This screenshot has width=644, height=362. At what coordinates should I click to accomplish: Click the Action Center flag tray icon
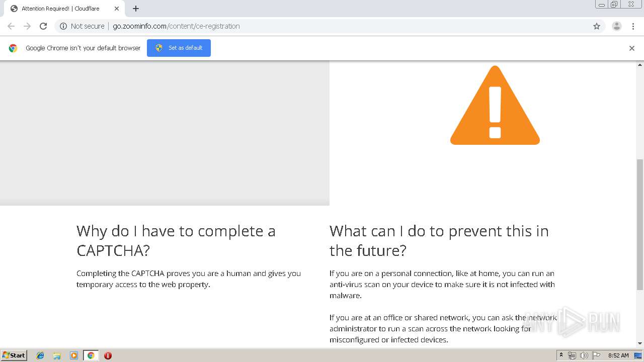coord(596,355)
